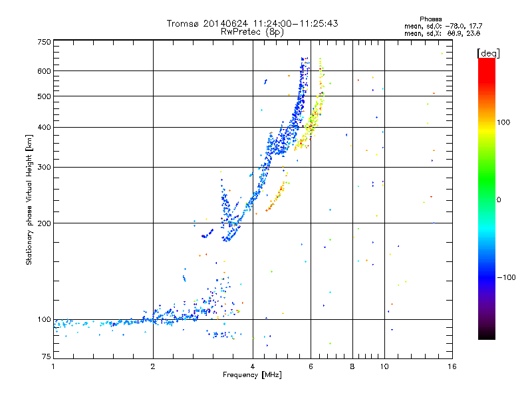
Task: Click the '600' y-axis tick label
Action: 44,71
